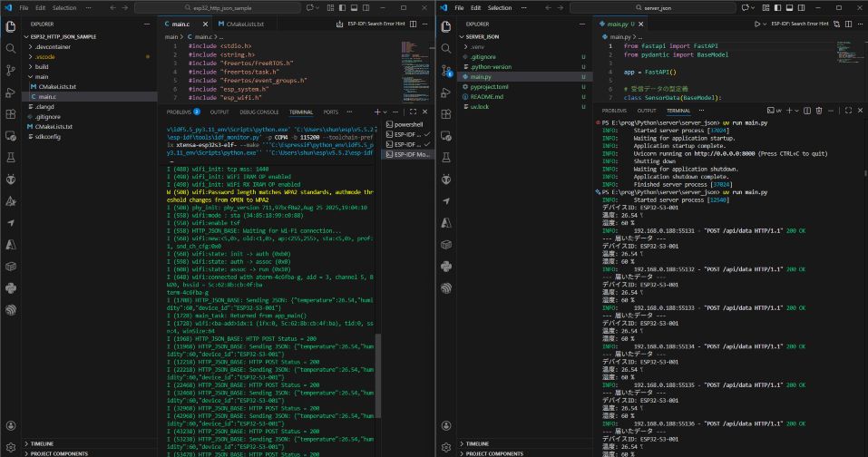Open the Python icon in left window activity bar
The width and height of the screenshot is (868, 457).
pos(11,288)
